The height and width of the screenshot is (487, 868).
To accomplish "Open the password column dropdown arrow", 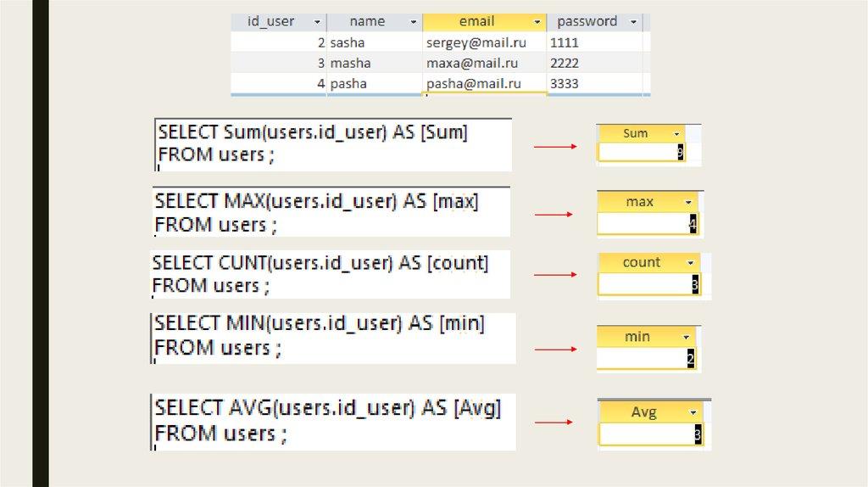I will click(x=635, y=22).
